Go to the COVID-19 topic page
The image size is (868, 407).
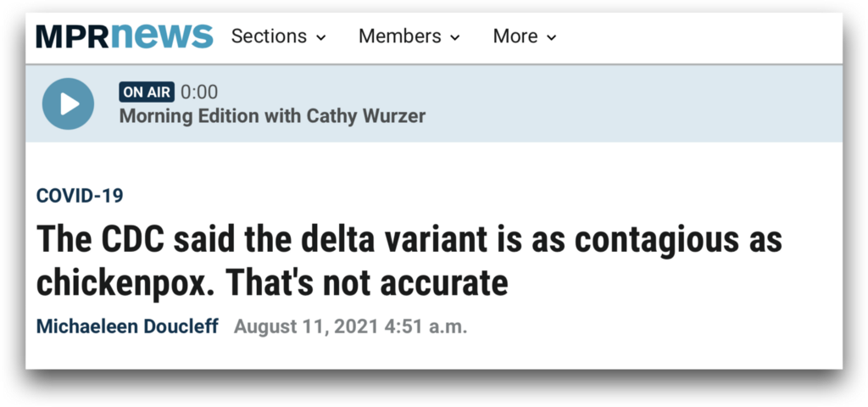(x=80, y=196)
